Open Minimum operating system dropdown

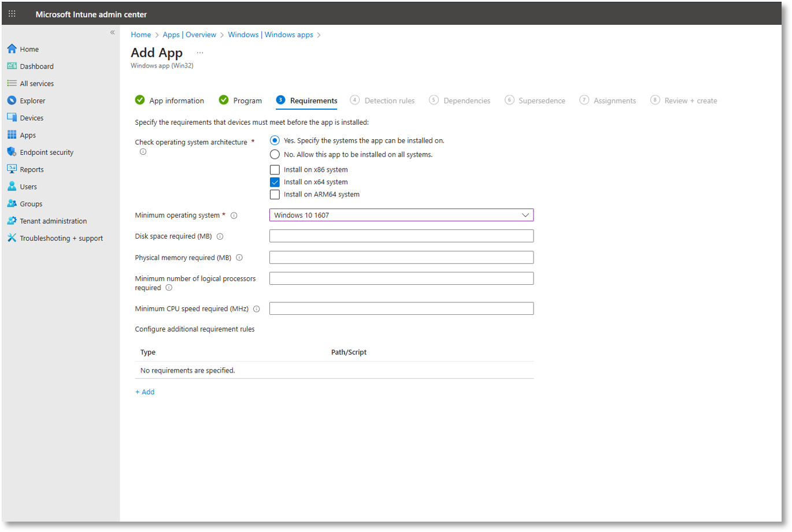[x=401, y=215]
